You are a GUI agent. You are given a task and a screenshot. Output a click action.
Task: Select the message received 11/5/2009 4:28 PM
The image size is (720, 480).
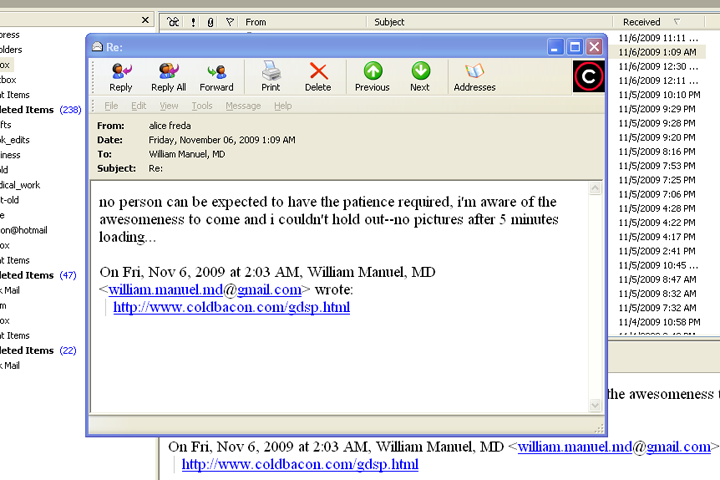[657, 209]
